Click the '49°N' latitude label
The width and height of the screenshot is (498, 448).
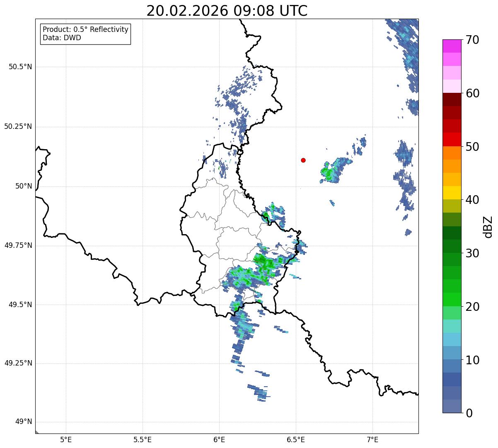pos(24,422)
